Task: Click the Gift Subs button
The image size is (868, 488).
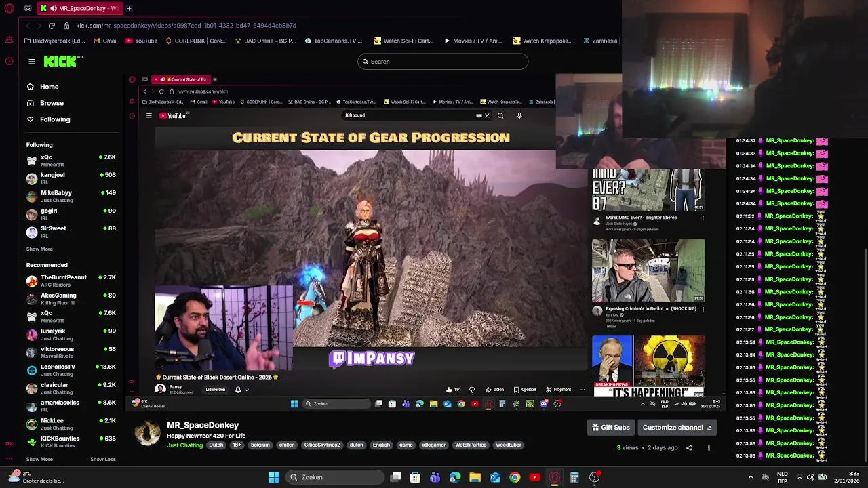Action: [611, 428]
